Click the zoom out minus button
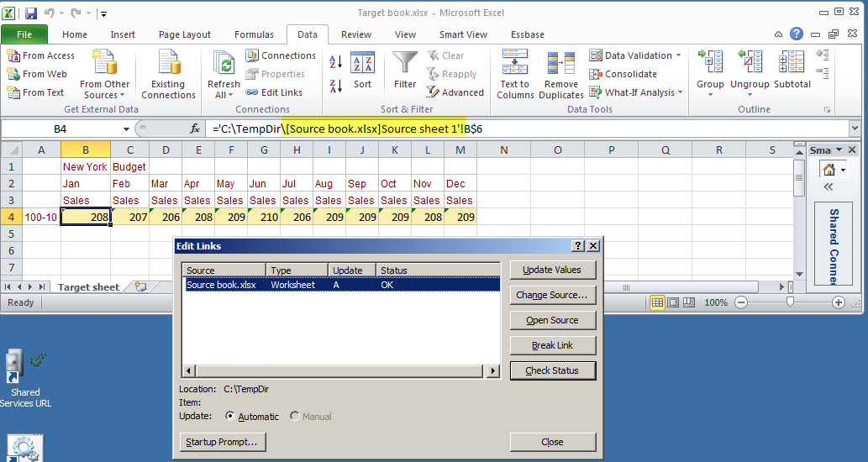 coord(741,302)
